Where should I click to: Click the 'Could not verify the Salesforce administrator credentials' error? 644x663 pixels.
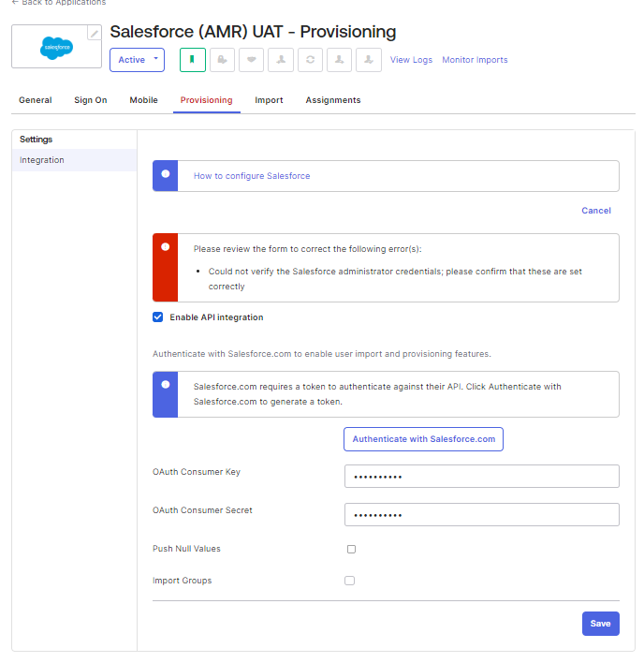click(395, 279)
